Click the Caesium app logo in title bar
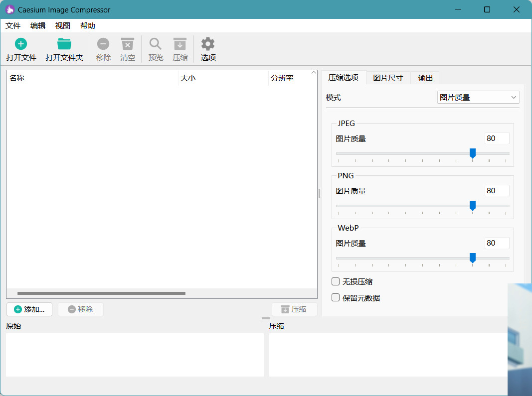The width and height of the screenshot is (532, 396). pos(10,9)
